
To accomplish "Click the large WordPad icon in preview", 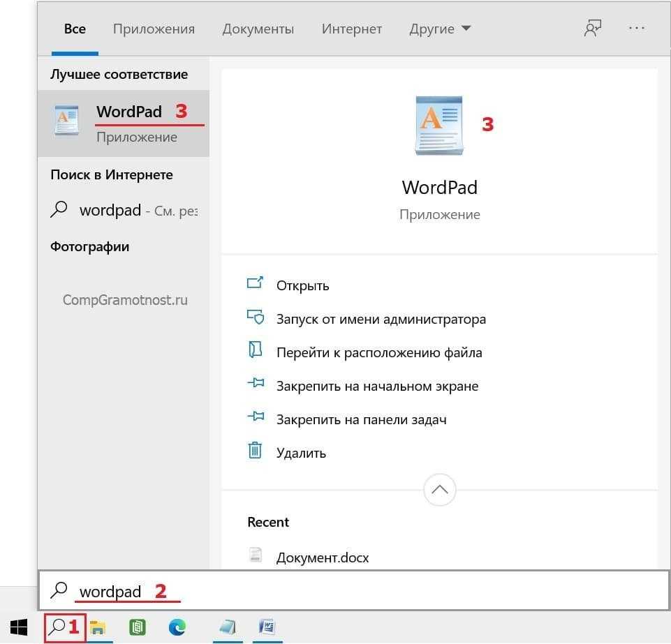I will click(x=438, y=125).
